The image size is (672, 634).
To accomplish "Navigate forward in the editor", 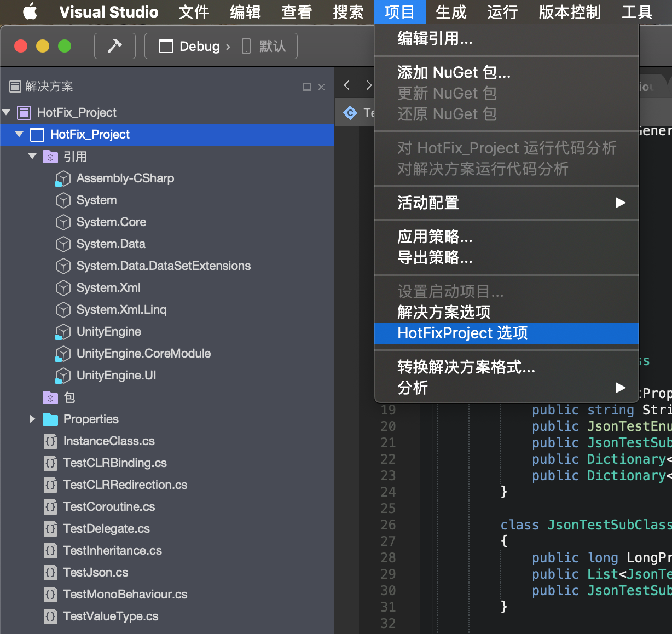I will [x=369, y=85].
